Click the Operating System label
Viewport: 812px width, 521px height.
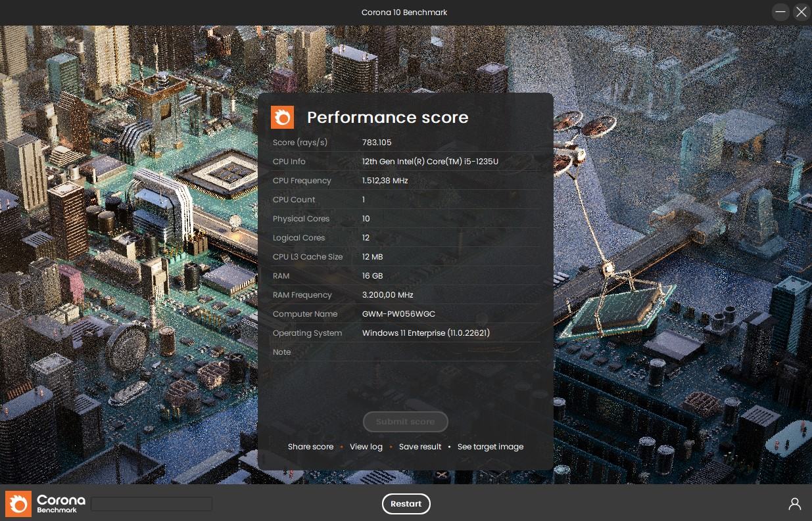point(307,333)
